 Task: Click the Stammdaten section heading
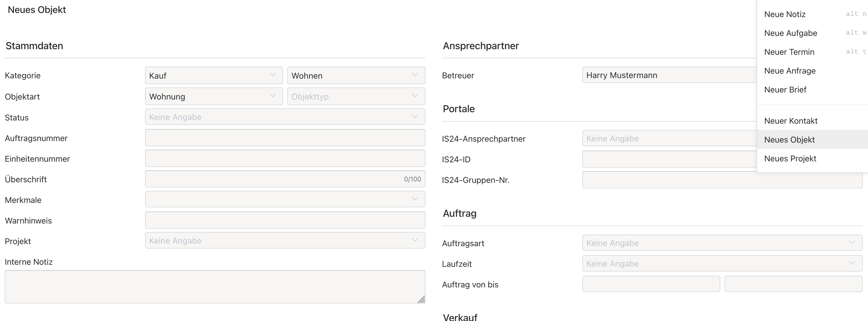[34, 46]
